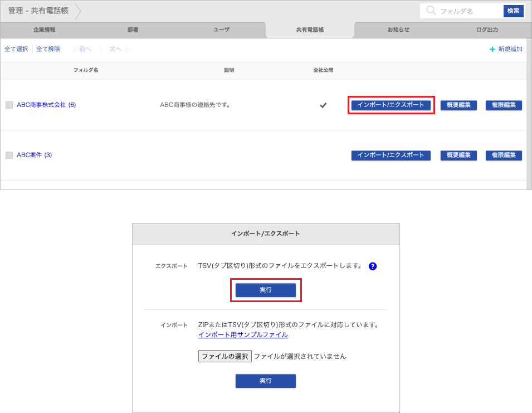Click the magnifier icon in search box
The height and width of the screenshot is (413, 532).
[431, 11]
